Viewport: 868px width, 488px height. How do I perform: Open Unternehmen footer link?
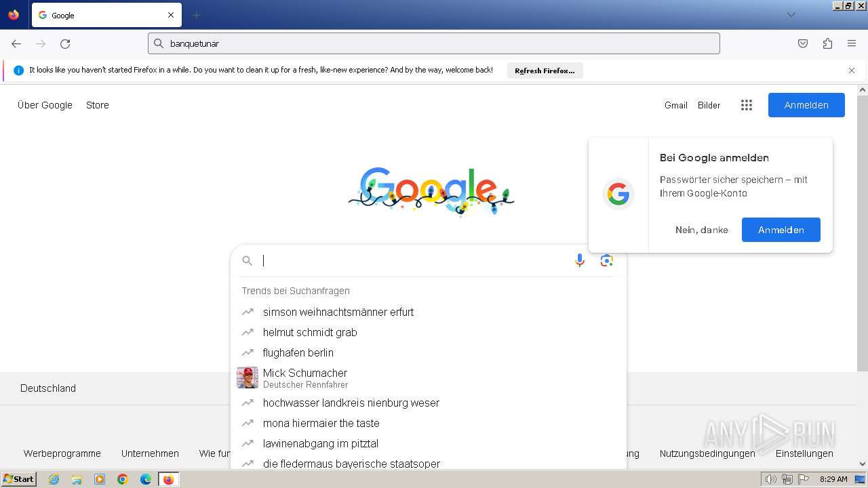tap(150, 453)
